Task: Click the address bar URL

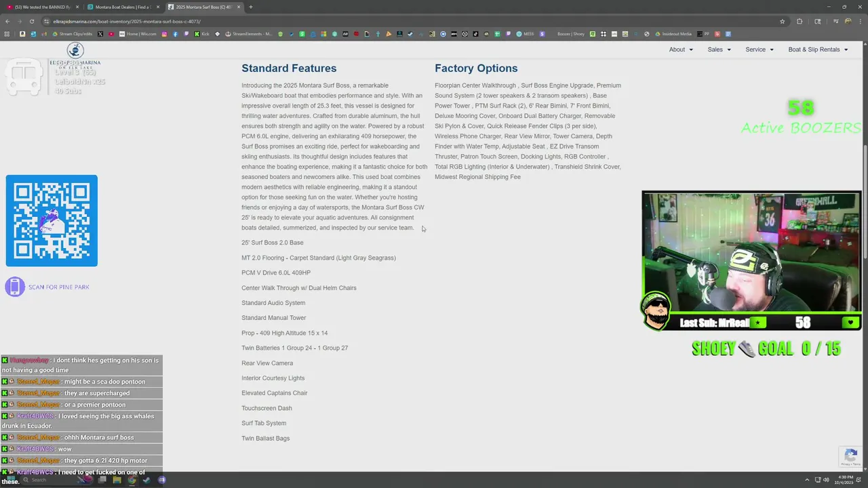Action: tap(127, 21)
